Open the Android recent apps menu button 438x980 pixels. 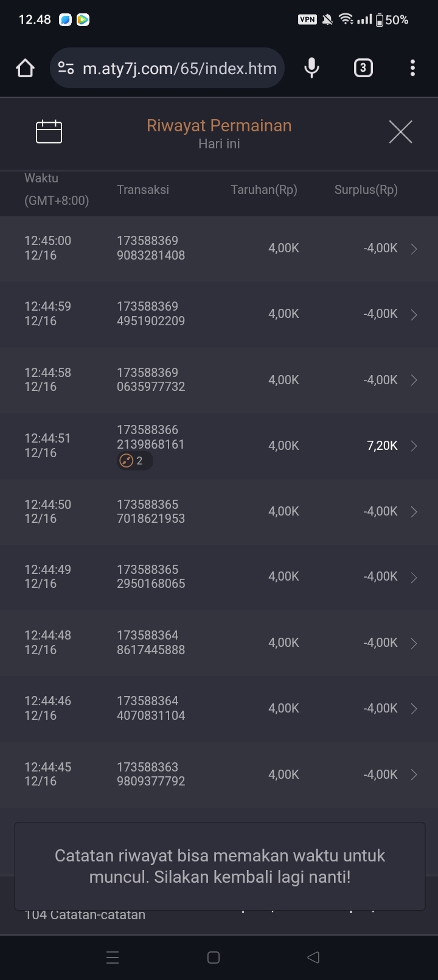pos(113,958)
